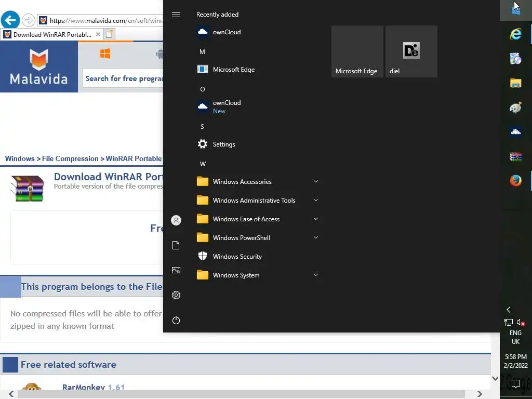Select the letter O list header
Viewport: 532px width, 399px height.
203,89
